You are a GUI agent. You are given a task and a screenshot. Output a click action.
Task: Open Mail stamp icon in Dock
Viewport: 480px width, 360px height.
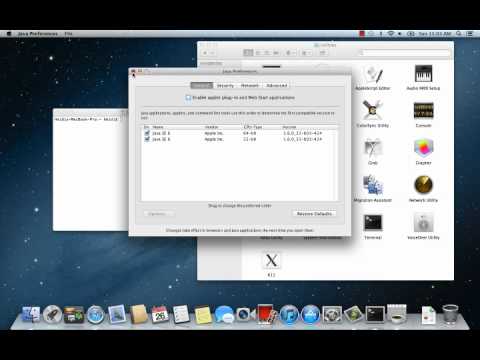tap(117, 314)
